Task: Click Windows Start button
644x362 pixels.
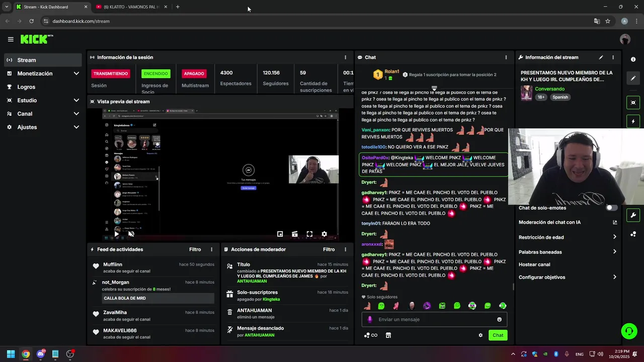Action: coord(11,354)
